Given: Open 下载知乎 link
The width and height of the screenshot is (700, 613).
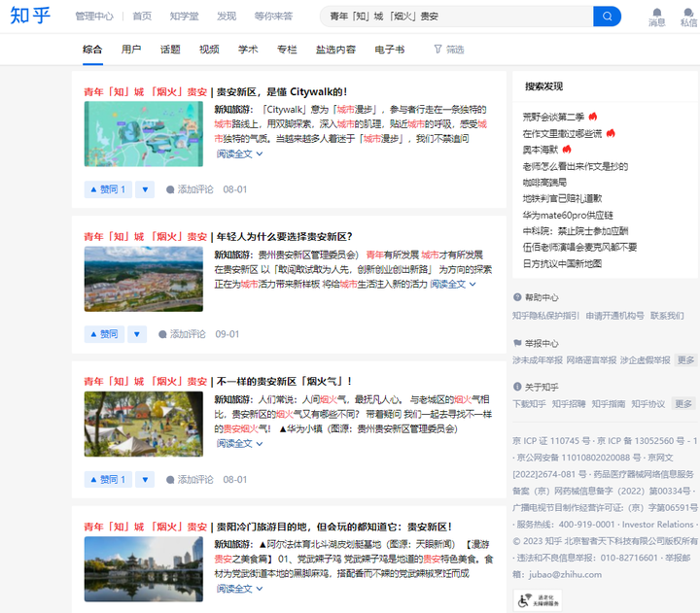Looking at the screenshot, I should click(x=529, y=404).
